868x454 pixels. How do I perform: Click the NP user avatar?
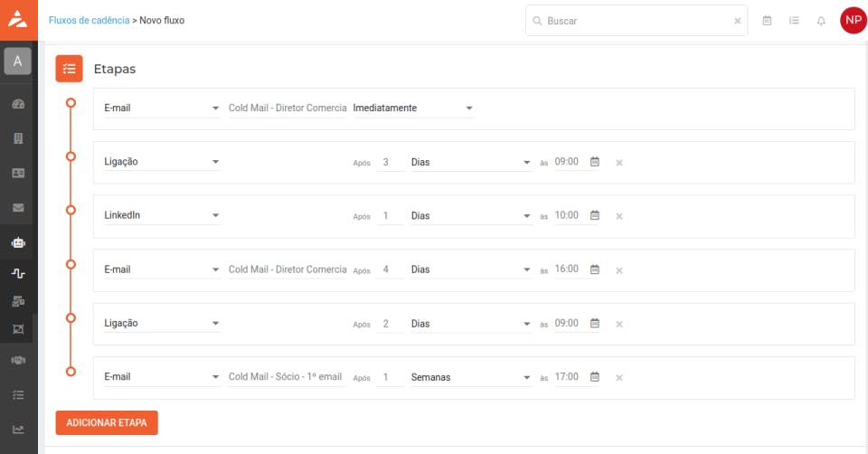pos(853,20)
